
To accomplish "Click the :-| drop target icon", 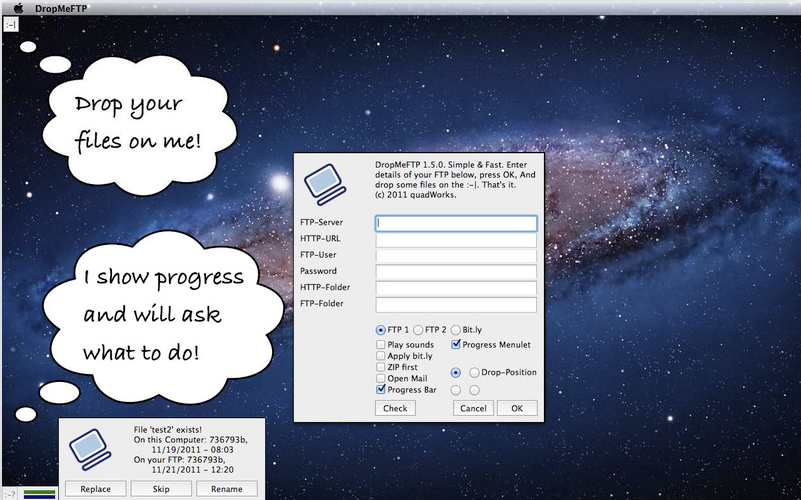I will (11, 24).
